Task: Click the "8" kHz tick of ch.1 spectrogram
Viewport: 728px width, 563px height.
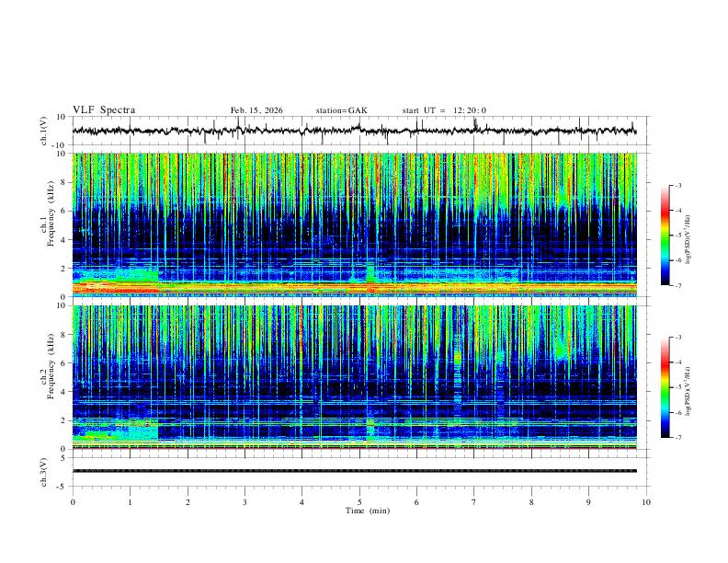Action: 63,182
